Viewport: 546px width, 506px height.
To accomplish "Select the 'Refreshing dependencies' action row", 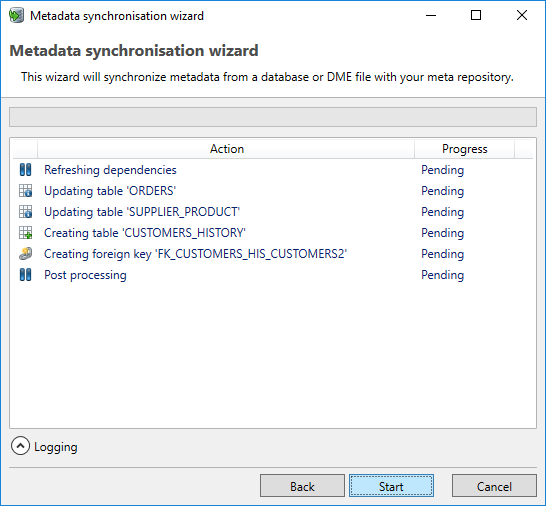I will [273, 170].
